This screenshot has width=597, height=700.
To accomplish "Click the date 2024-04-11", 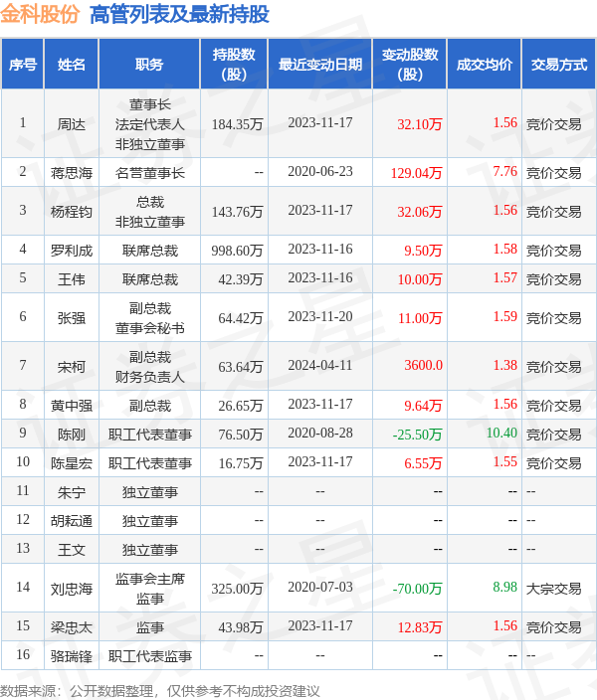I will [x=320, y=365].
